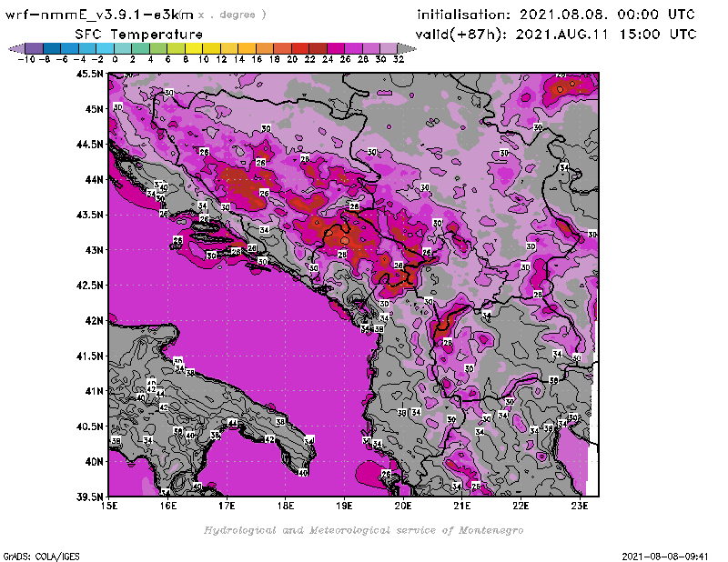Pick the red swatch between 20 and 22

coord(300,48)
